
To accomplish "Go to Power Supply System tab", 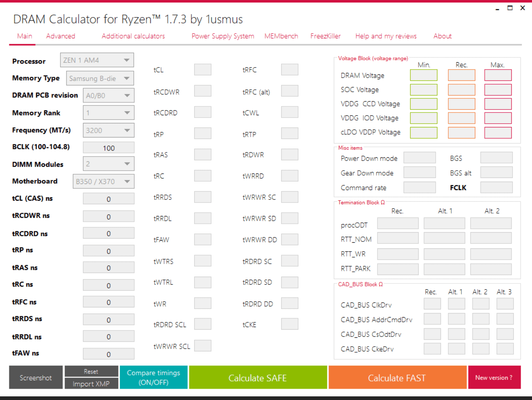I will pos(223,36).
